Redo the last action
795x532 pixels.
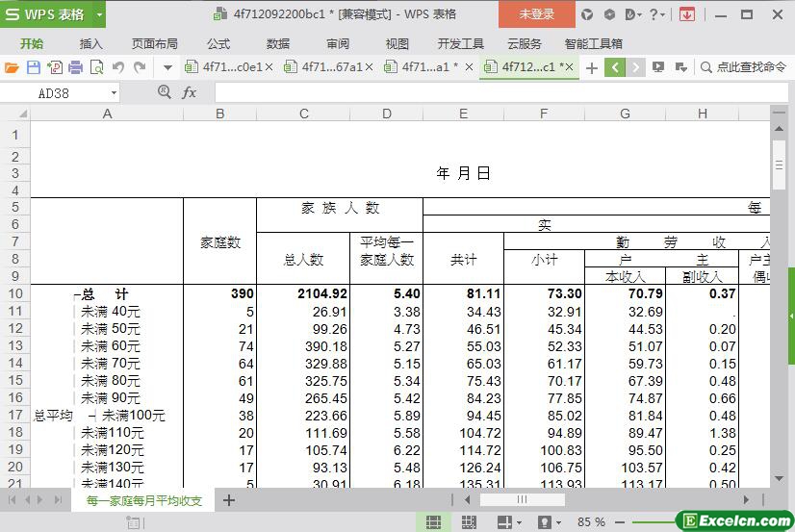click(x=140, y=67)
